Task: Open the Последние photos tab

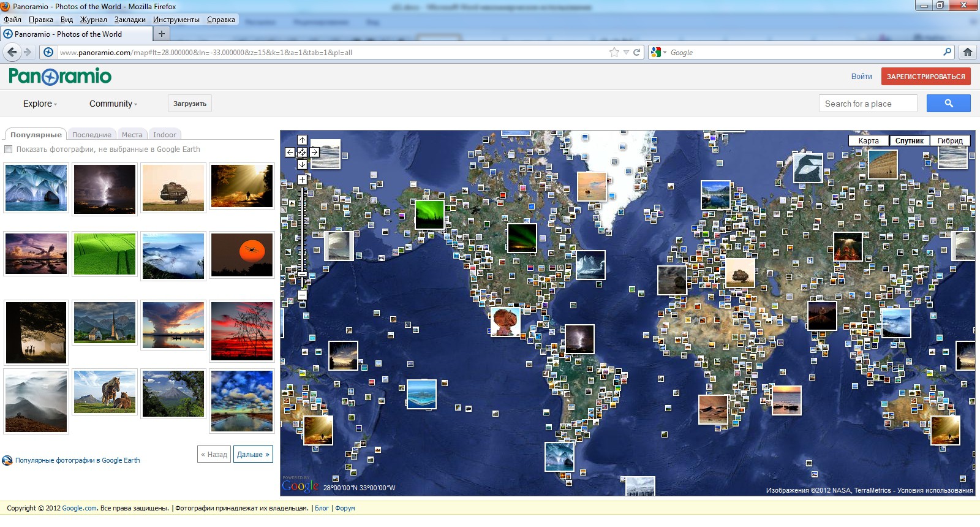Action: [x=91, y=135]
